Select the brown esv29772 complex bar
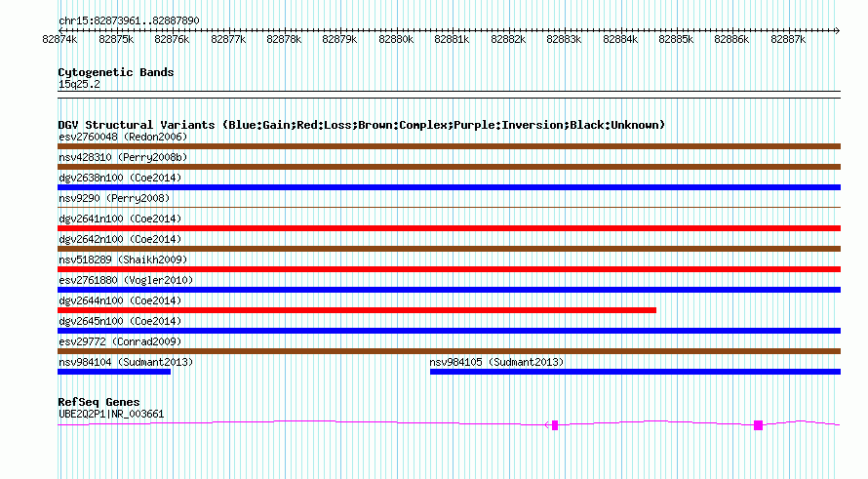Image resolution: width=868 pixels, height=479 pixels. [449, 351]
